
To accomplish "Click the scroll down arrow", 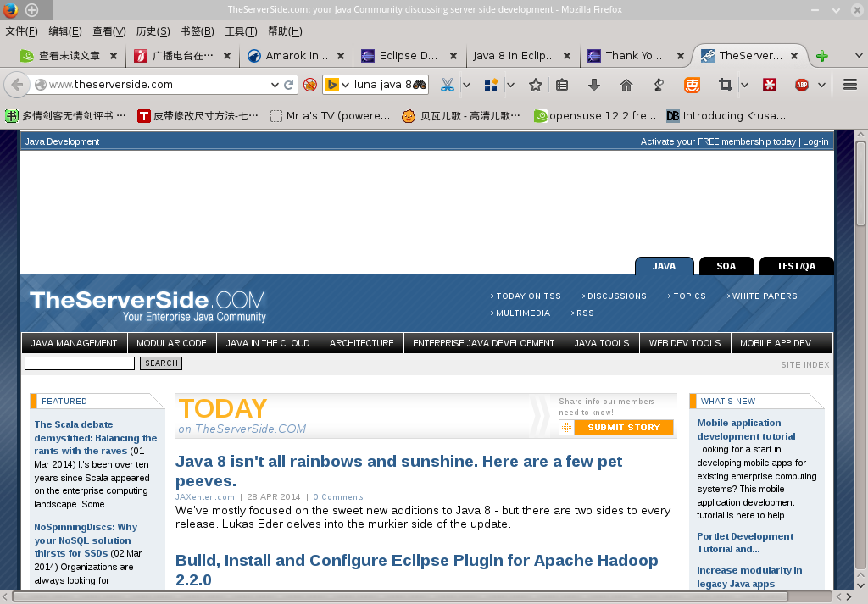I will click(x=860, y=585).
